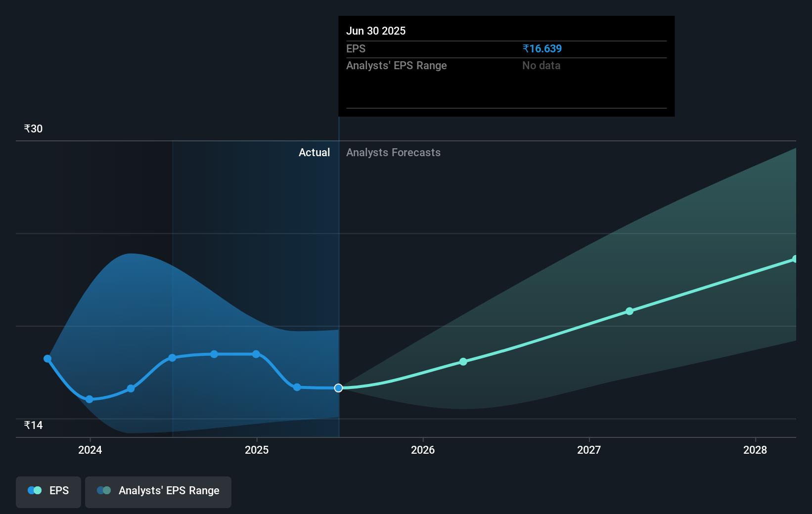Switch to the Actual section of the chart
This screenshot has width=812, height=514.
coord(314,152)
